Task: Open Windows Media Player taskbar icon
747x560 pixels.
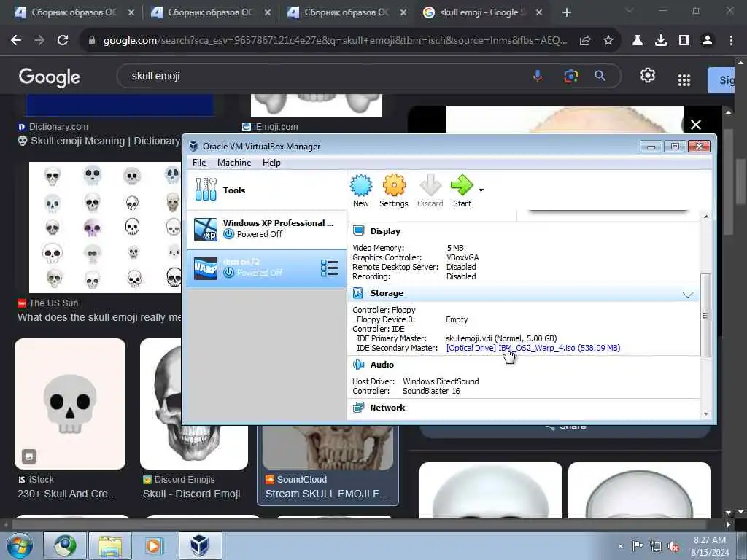Action: (x=154, y=545)
